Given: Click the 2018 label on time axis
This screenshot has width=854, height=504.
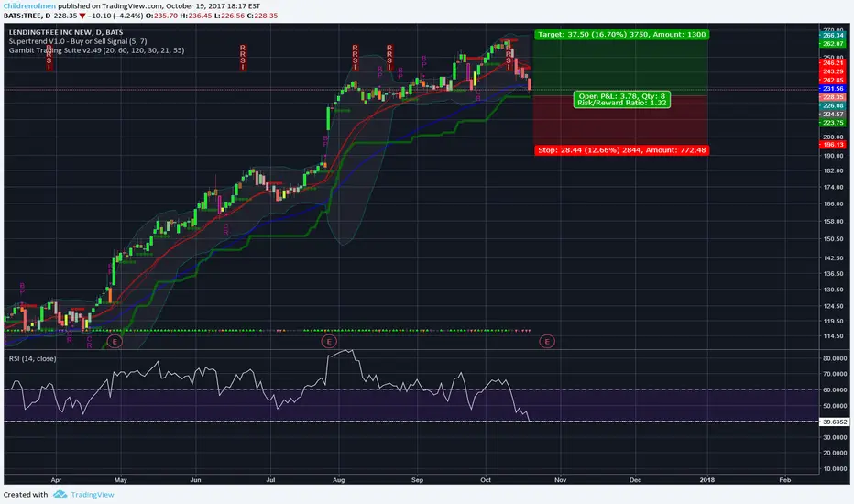Looking at the screenshot, I should pos(707,480).
